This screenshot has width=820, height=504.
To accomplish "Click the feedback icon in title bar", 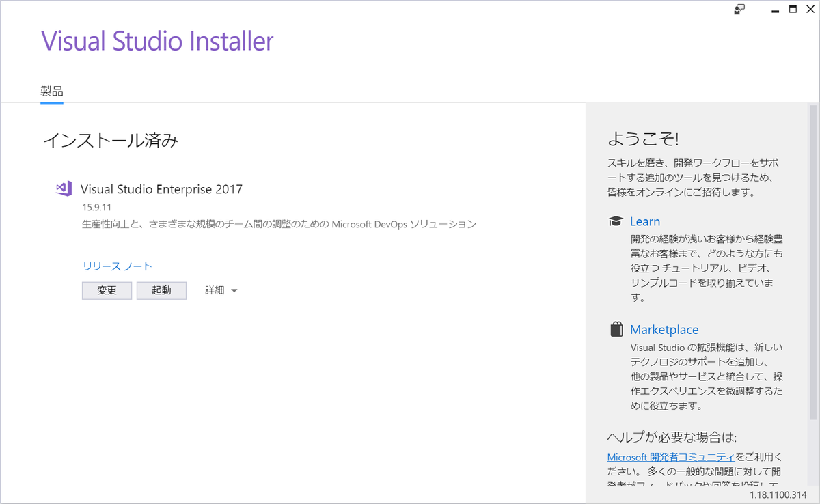I will click(739, 10).
